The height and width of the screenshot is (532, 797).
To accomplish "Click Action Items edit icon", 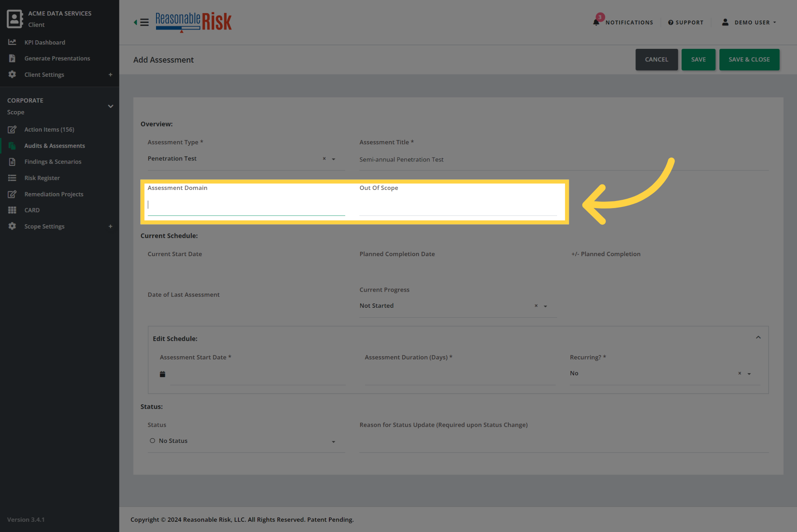I will pyautogui.click(x=12, y=129).
